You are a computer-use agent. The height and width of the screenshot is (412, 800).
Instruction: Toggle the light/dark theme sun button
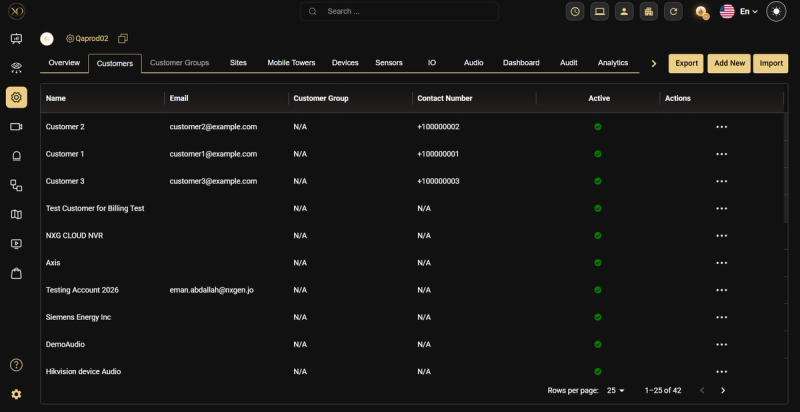pyautogui.click(x=776, y=12)
